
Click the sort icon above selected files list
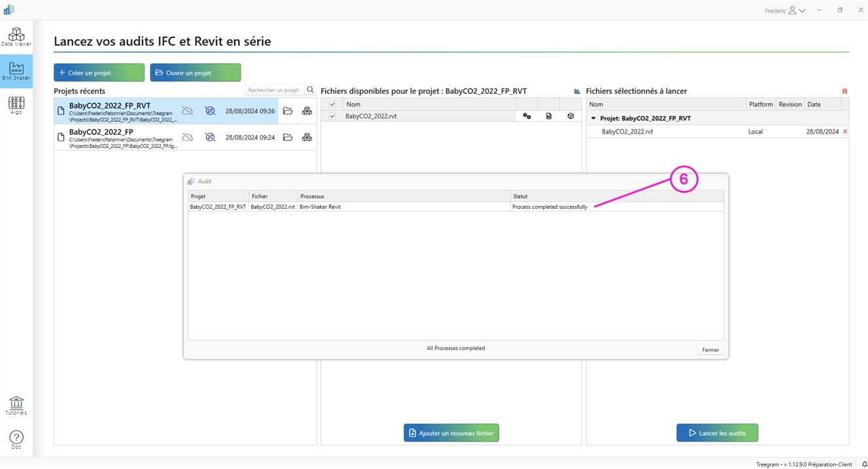coord(576,91)
